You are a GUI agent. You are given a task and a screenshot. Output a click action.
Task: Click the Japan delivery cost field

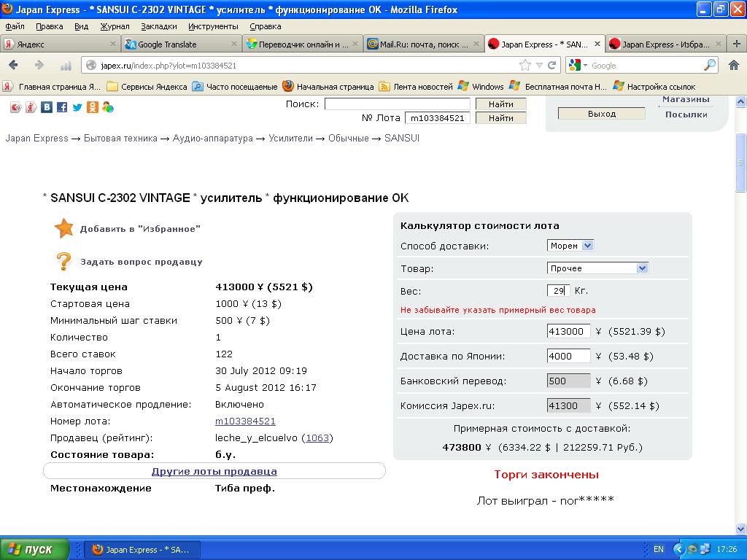coord(568,357)
